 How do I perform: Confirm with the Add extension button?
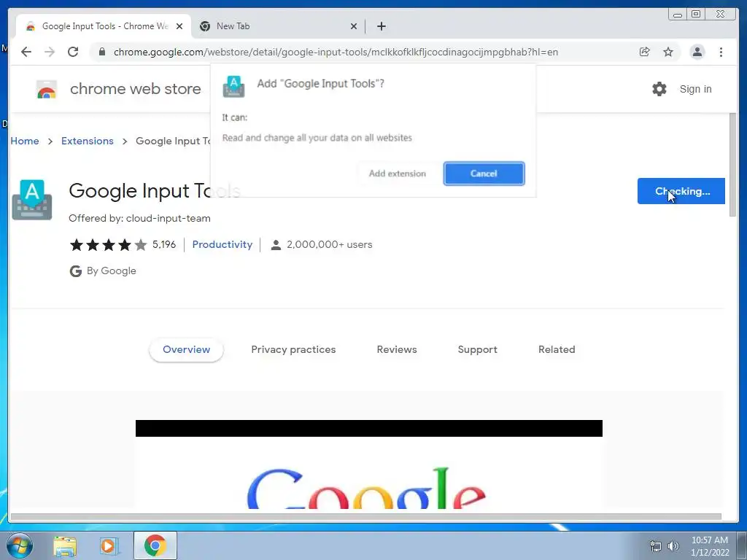[x=398, y=174]
